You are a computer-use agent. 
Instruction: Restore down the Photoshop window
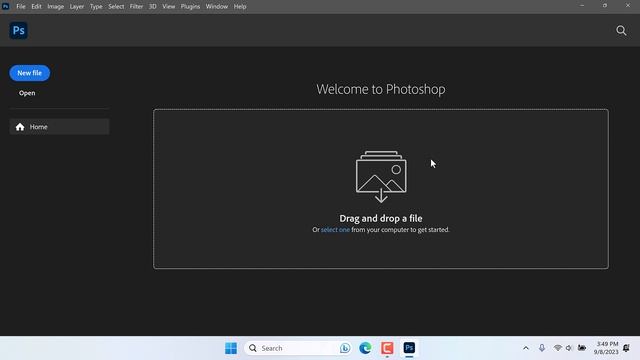click(x=605, y=6)
